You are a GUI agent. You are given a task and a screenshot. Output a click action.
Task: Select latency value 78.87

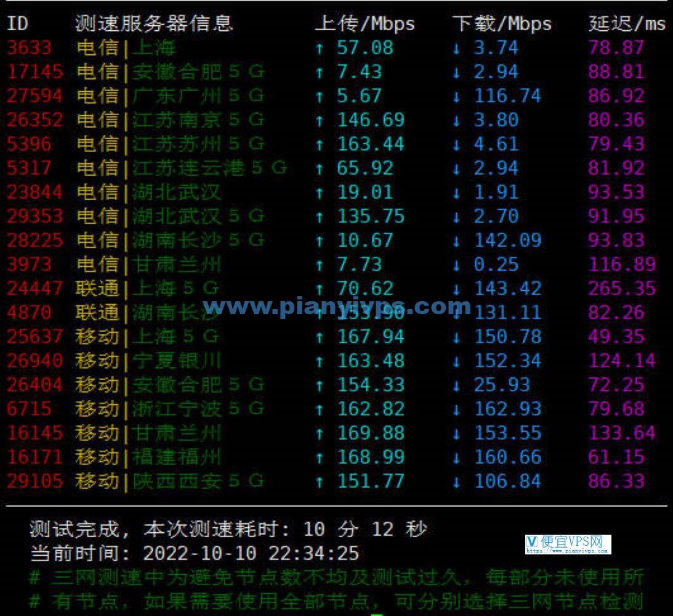click(x=616, y=47)
